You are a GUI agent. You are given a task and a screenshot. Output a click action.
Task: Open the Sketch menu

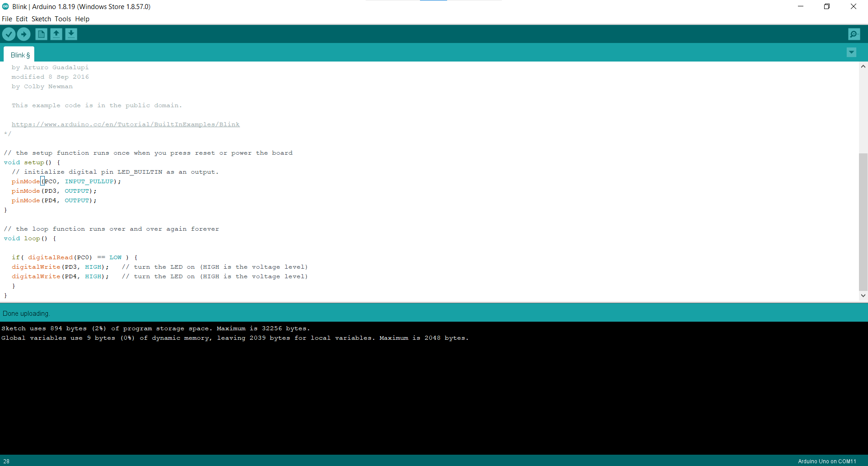(x=41, y=19)
